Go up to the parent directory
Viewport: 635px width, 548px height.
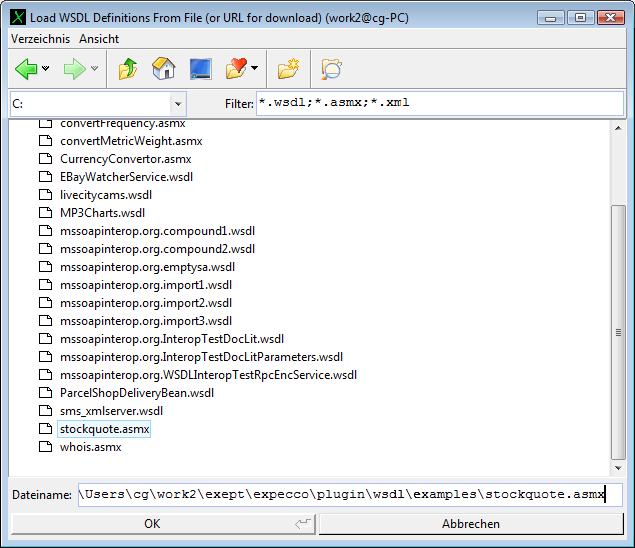tap(128, 69)
